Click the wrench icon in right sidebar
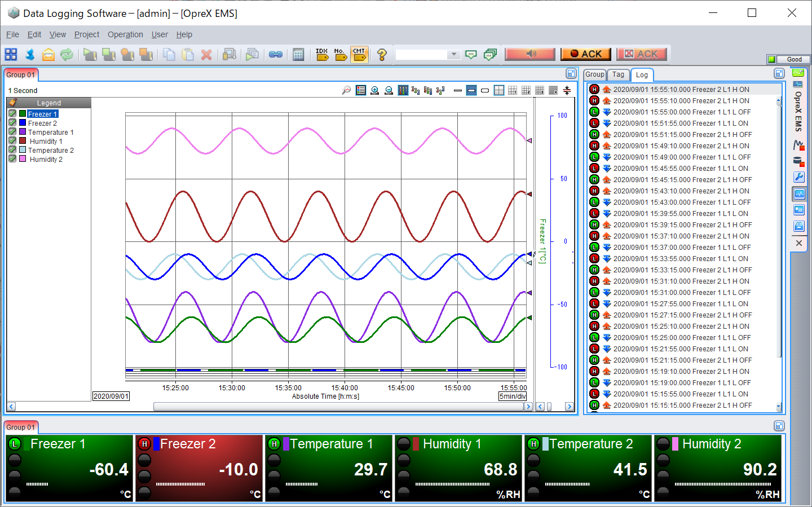 coord(799,177)
